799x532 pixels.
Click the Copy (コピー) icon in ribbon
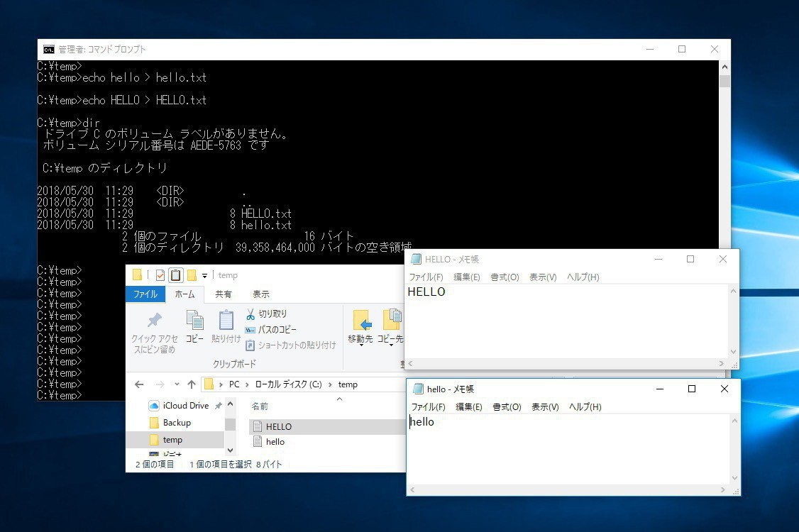(194, 321)
